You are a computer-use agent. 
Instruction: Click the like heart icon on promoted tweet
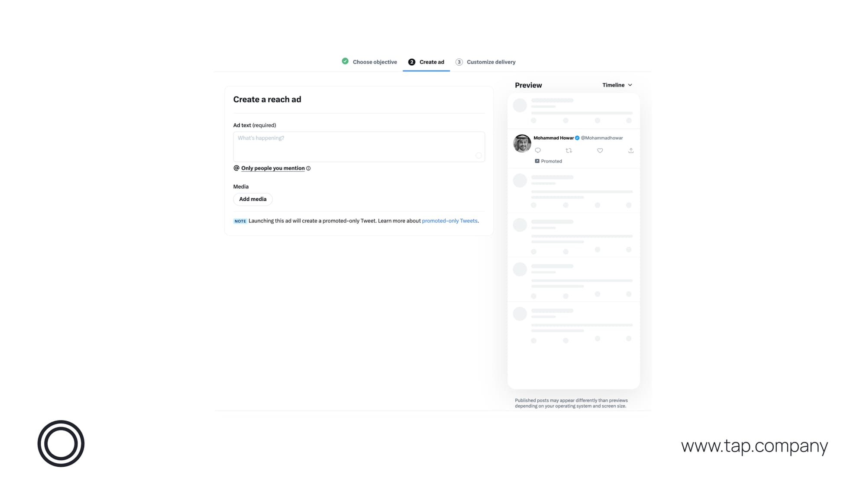coord(599,151)
